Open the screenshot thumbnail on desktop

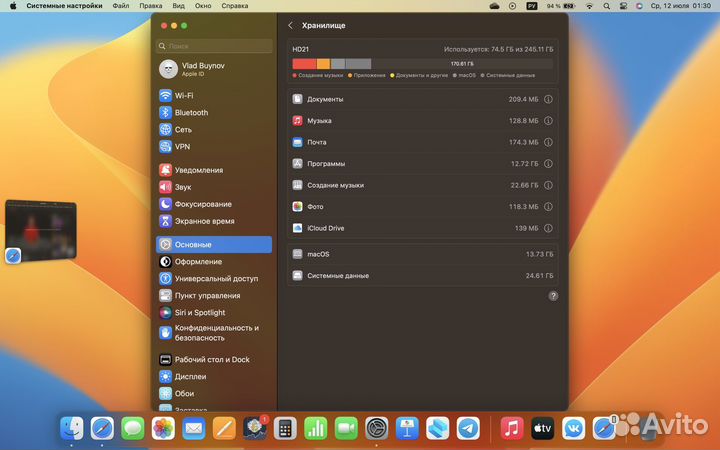point(41,229)
